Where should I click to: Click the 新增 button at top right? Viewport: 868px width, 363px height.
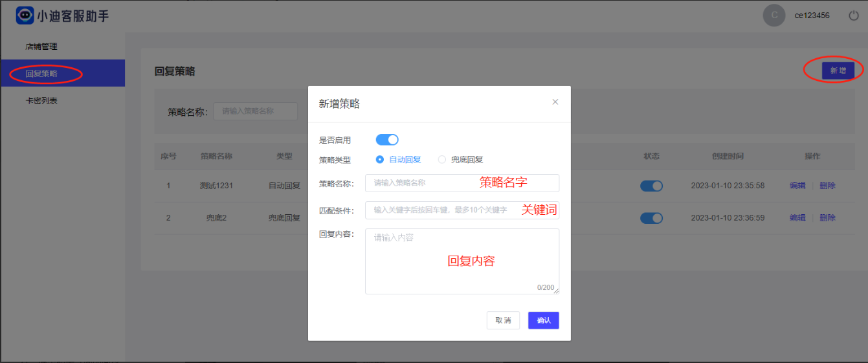838,71
